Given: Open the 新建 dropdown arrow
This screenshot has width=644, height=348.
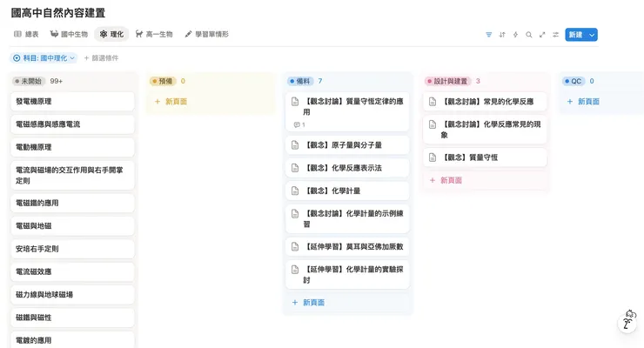Looking at the screenshot, I should [592, 35].
